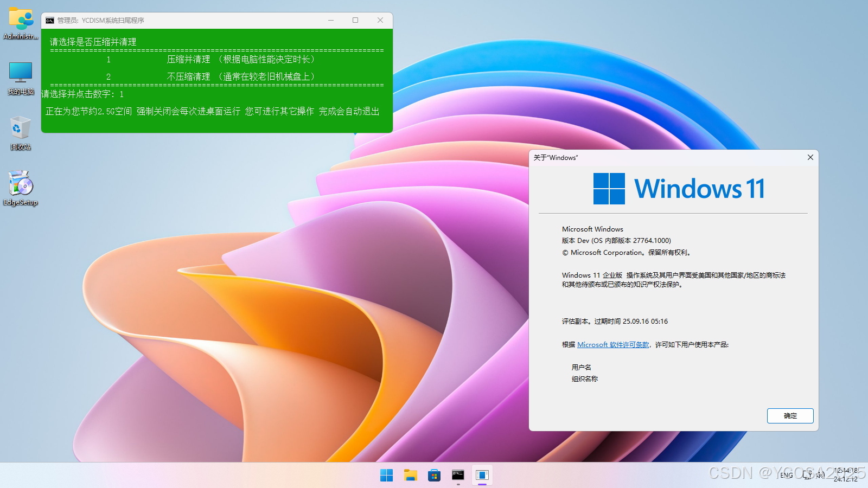
Task: Click the Microsoft Corporation copyright line
Action: coord(627,253)
